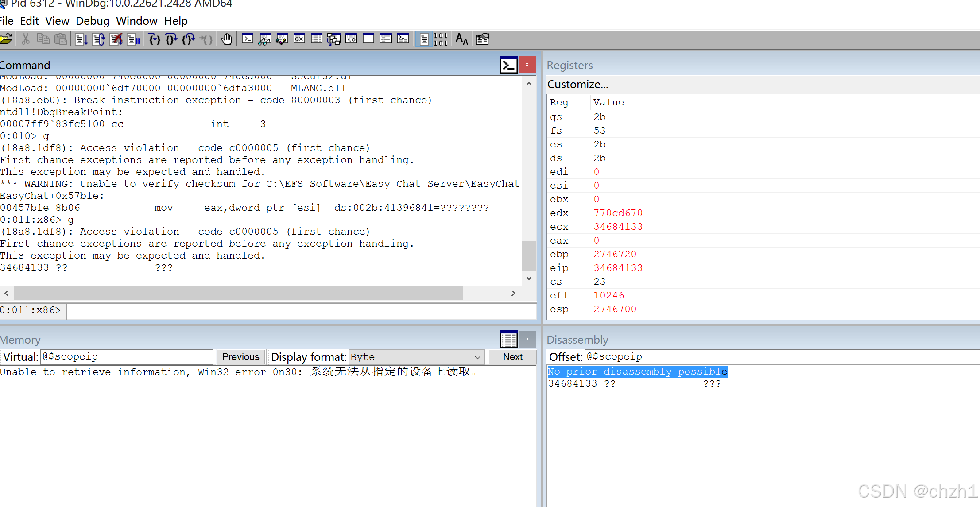Click the command input field

tap(301, 311)
